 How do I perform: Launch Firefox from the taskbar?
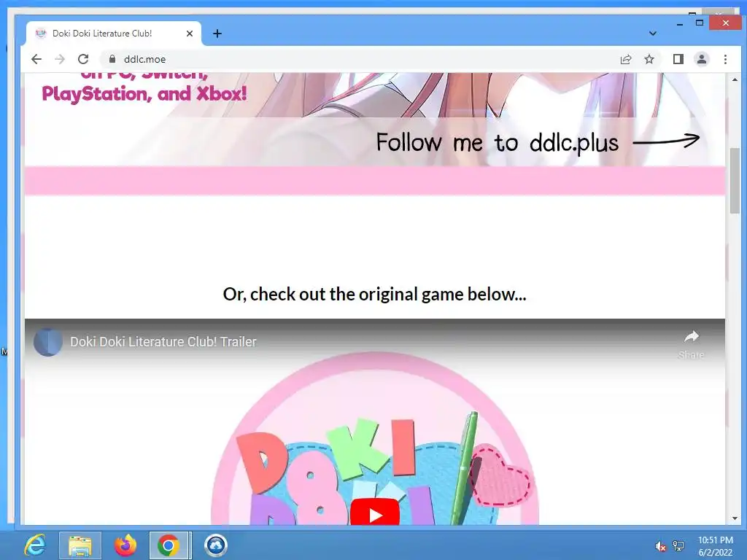pos(125,545)
